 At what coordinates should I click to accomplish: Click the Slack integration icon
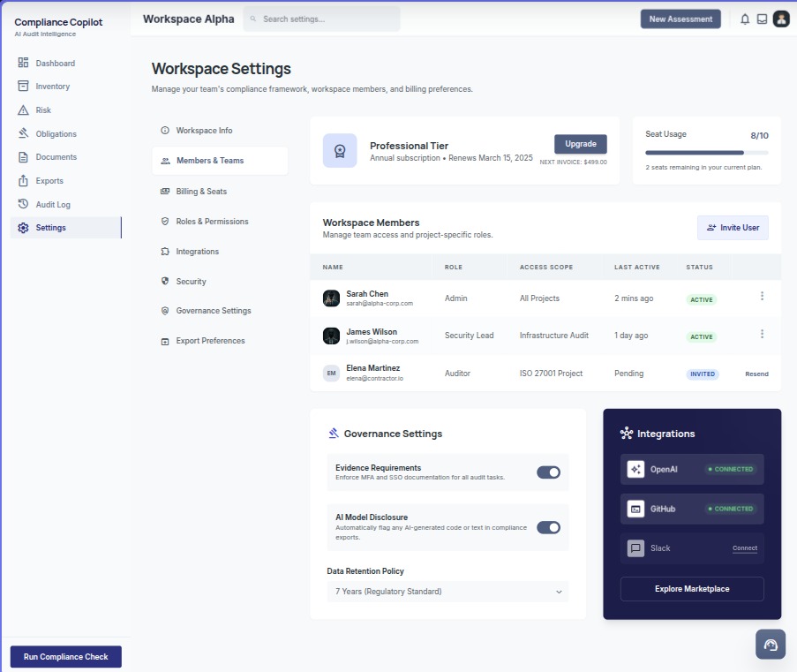tap(635, 548)
